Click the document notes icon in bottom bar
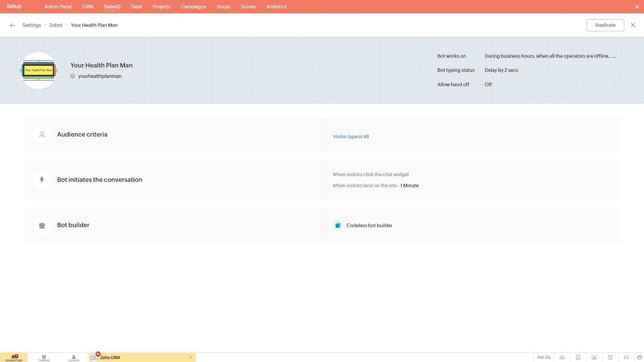The image size is (644, 362). point(578,358)
